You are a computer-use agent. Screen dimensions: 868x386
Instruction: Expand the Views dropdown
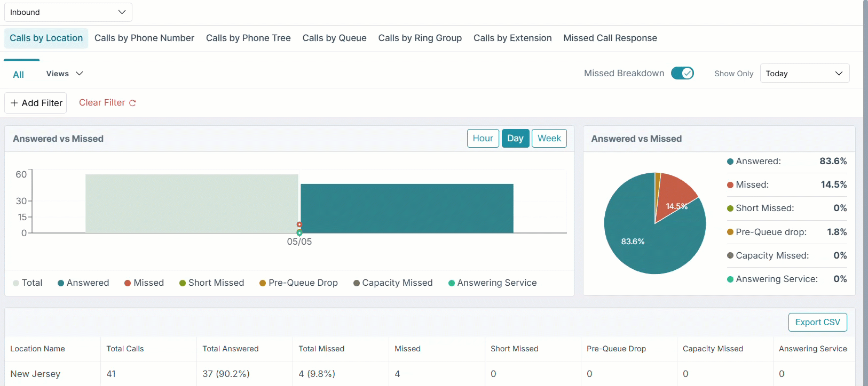(x=65, y=74)
